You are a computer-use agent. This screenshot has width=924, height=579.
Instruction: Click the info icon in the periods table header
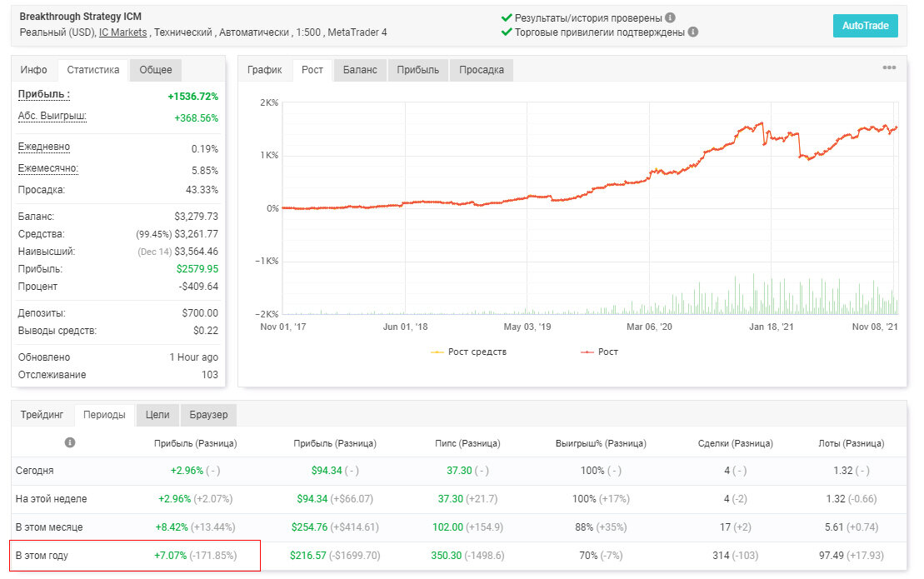pos(70,442)
